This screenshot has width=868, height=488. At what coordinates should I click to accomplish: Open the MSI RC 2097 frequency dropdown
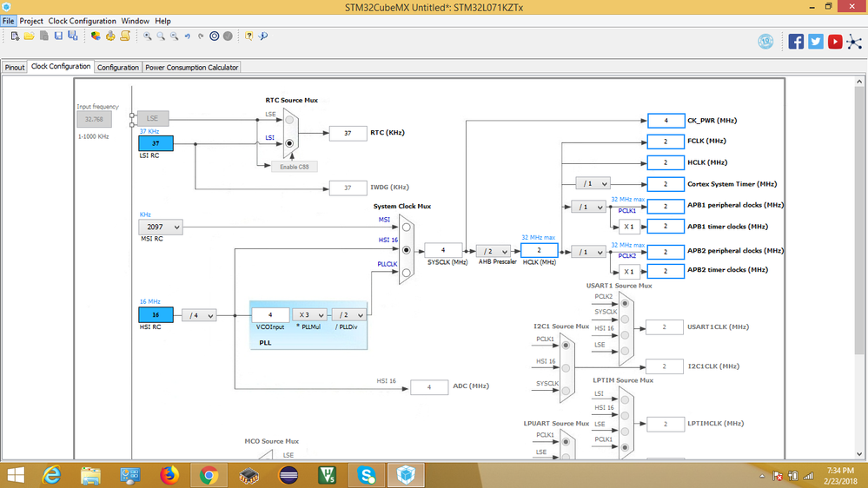tap(161, 227)
